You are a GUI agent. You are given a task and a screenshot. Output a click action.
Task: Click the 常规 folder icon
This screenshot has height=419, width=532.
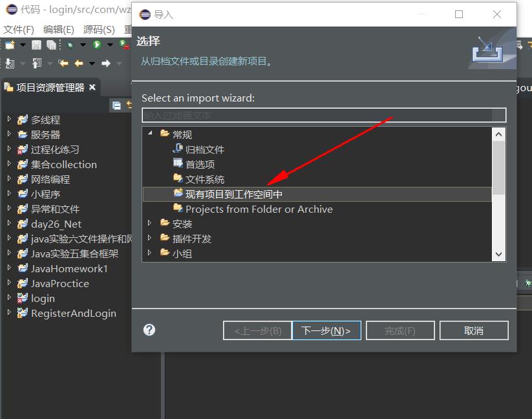point(165,133)
